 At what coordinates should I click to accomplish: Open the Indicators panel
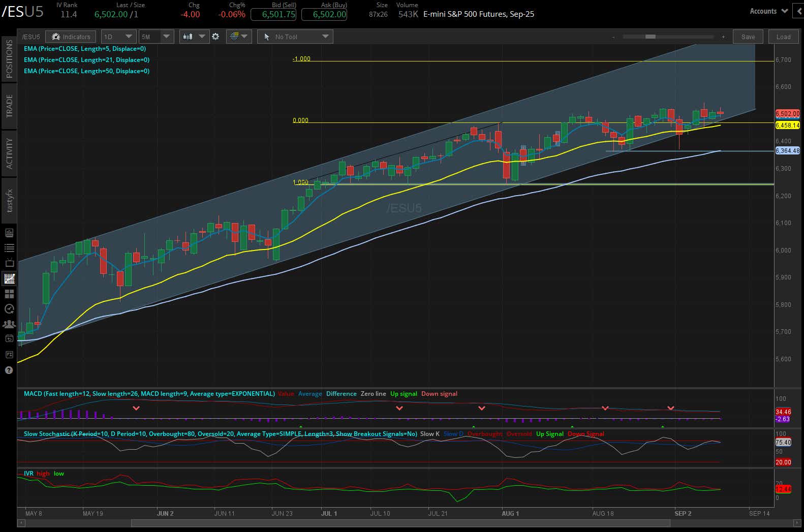click(x=71, y=37)
